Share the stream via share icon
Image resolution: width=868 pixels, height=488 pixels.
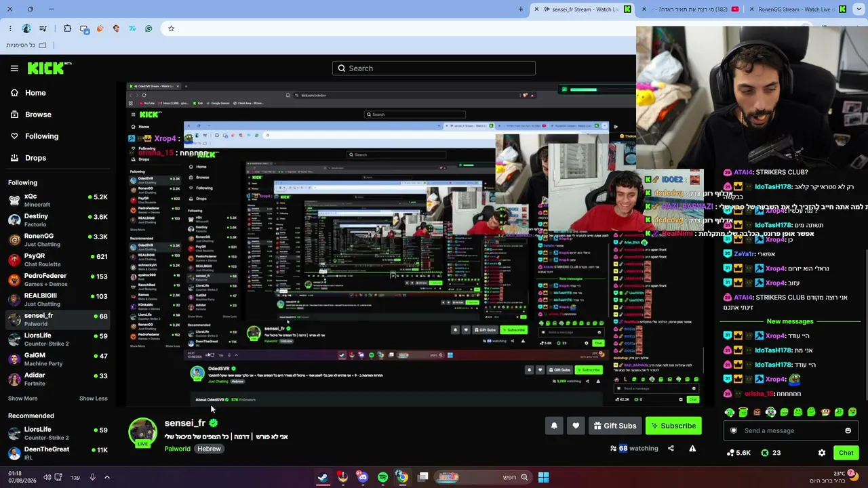pos(671,448)
